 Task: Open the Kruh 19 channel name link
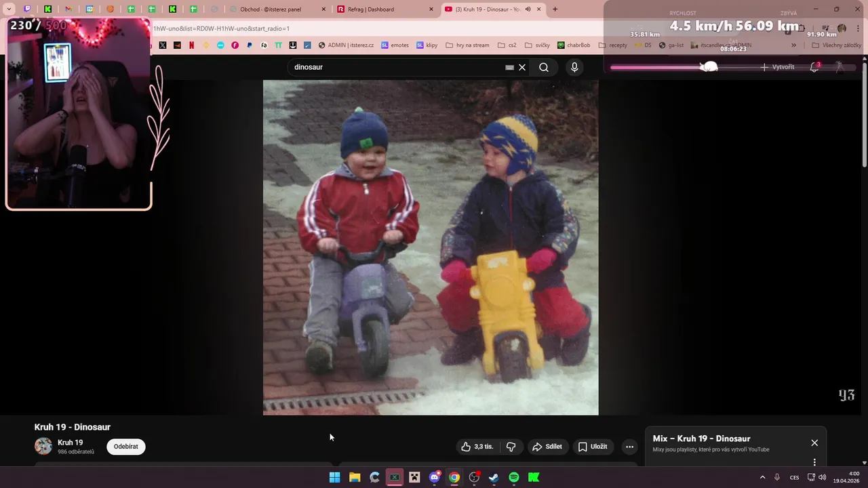click(71, 443)
